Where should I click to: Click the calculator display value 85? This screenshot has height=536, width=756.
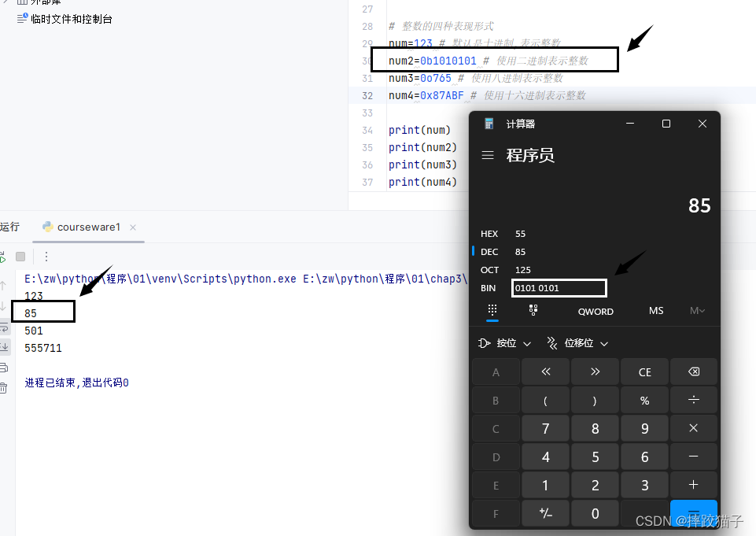point(699,205)
